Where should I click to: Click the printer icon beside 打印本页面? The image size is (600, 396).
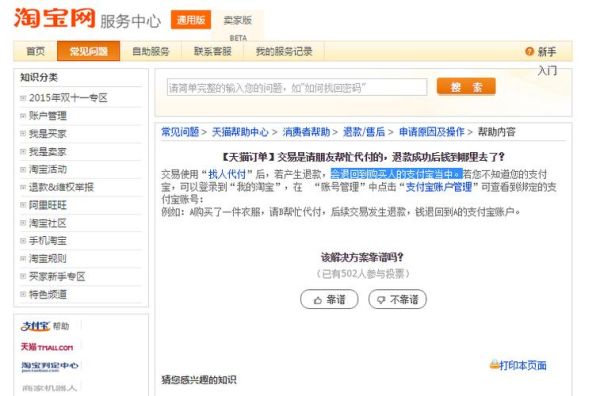tap(494, 365)
